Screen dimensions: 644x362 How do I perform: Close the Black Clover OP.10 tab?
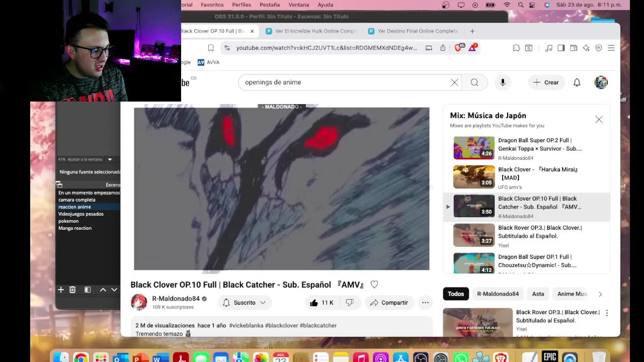pyautogui.click(x=252, y=31)
